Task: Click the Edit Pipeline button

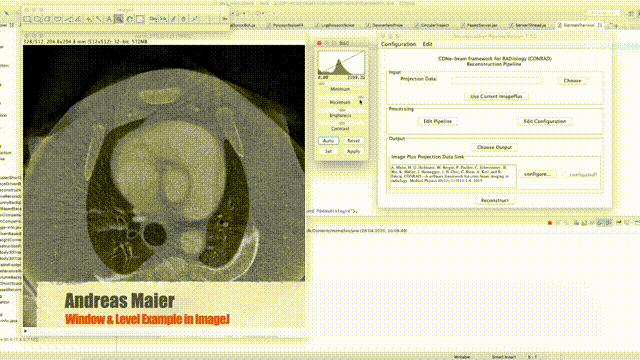Action: 438,121
